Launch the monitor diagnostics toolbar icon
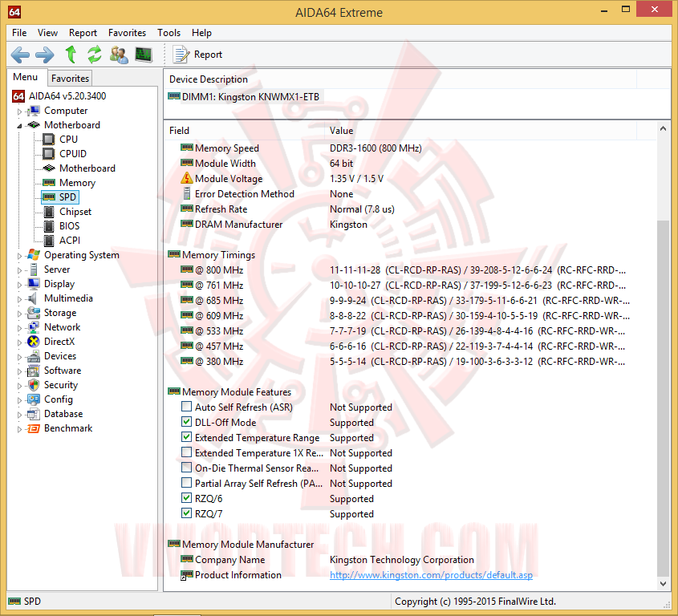The width and height of the screenshot is (678, 616). pyautogui.click(x=144, y=55)
